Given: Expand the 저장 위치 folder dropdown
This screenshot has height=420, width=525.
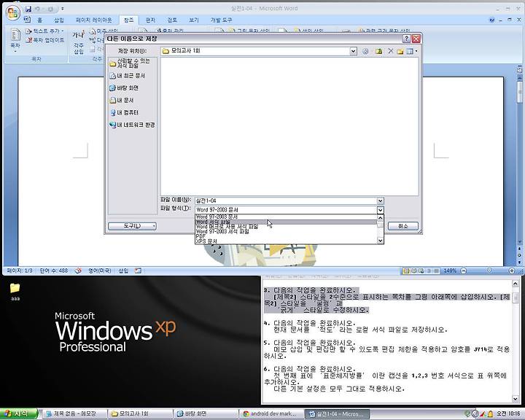Looking at the screenshot, I should (353, 51).
